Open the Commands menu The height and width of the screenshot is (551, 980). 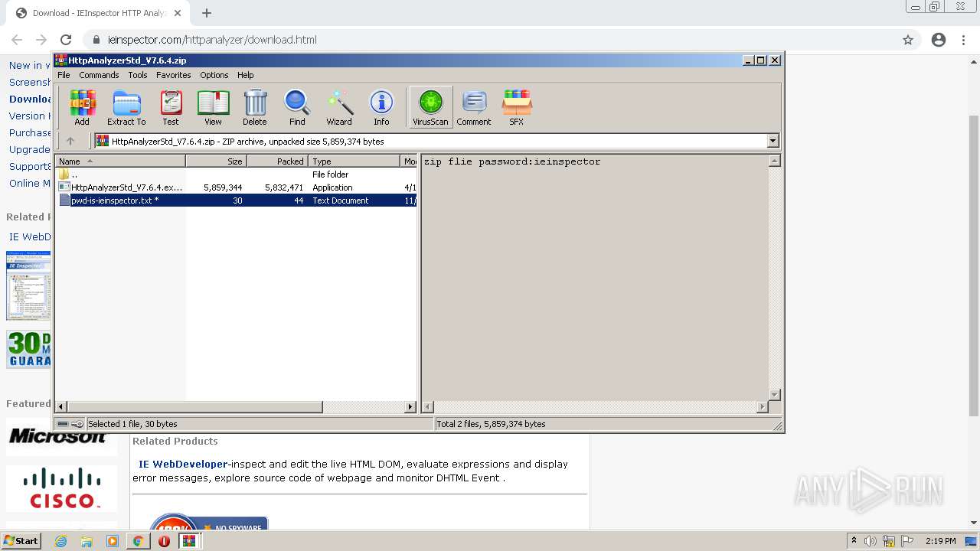99,75
